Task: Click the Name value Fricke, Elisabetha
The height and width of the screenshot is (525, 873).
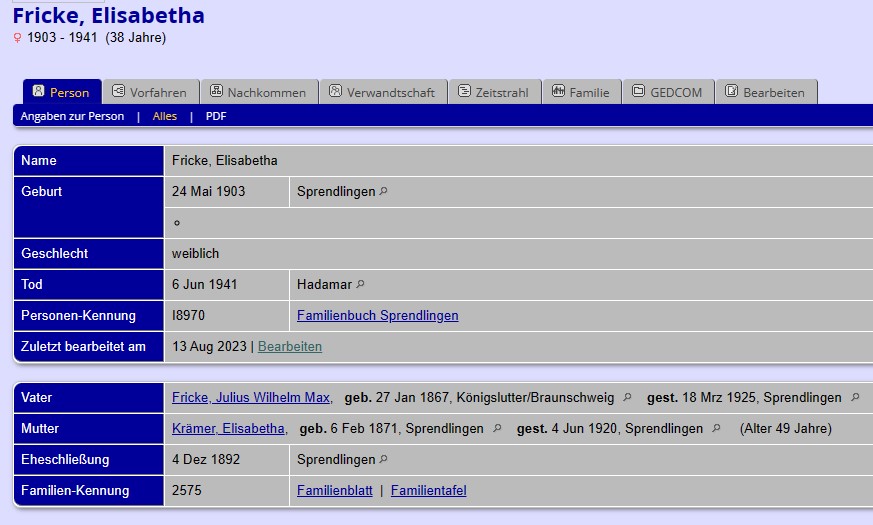Action: pyautogui.click(x=224, y=160)
